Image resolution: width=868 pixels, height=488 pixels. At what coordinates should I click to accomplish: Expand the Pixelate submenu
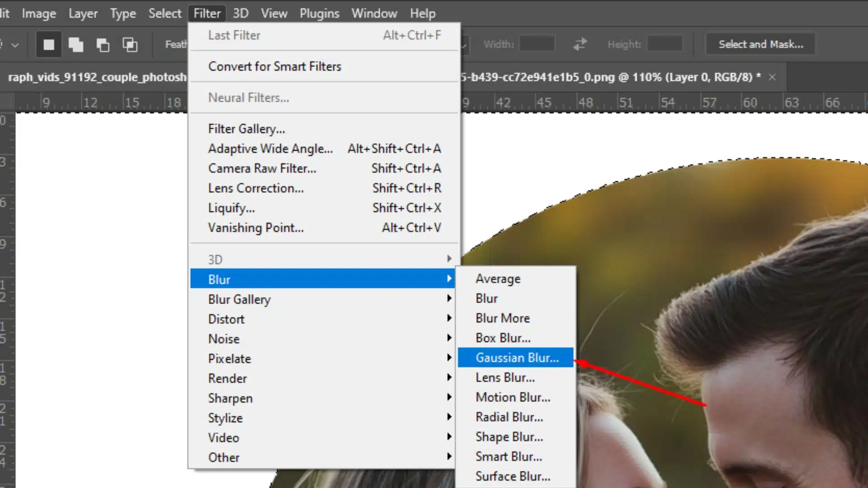click(322, 359)
